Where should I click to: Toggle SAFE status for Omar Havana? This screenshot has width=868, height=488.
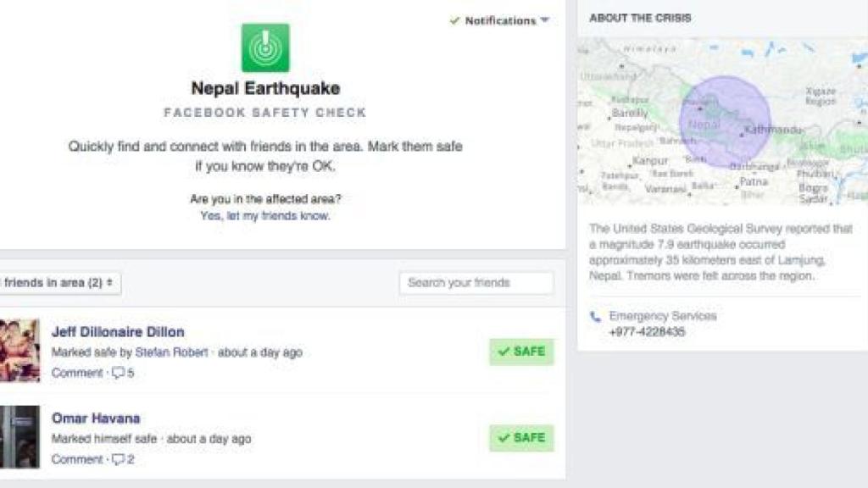tap(521, 438)
